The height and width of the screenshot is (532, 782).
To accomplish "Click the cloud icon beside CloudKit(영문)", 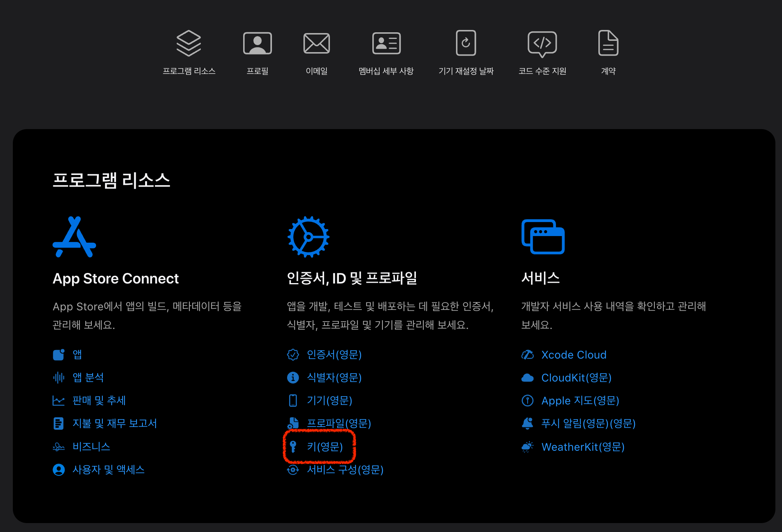I will (528, 378).
